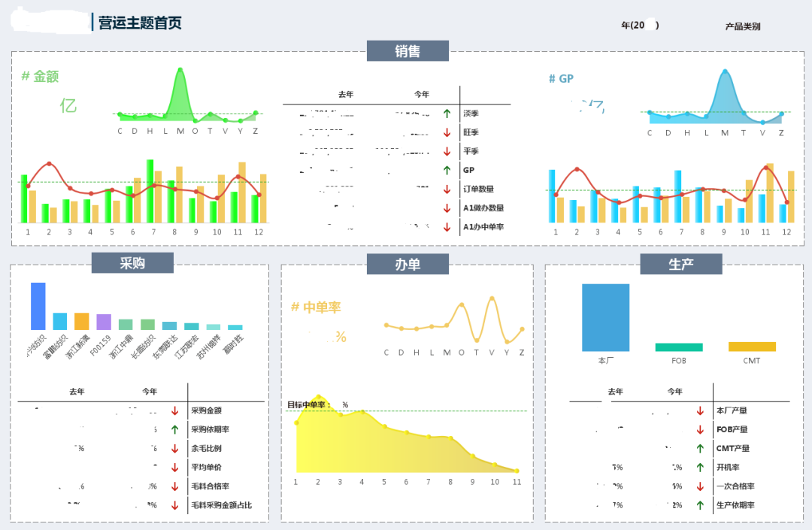Open the 产品类别 product category filter

click(x=743, y=26)
